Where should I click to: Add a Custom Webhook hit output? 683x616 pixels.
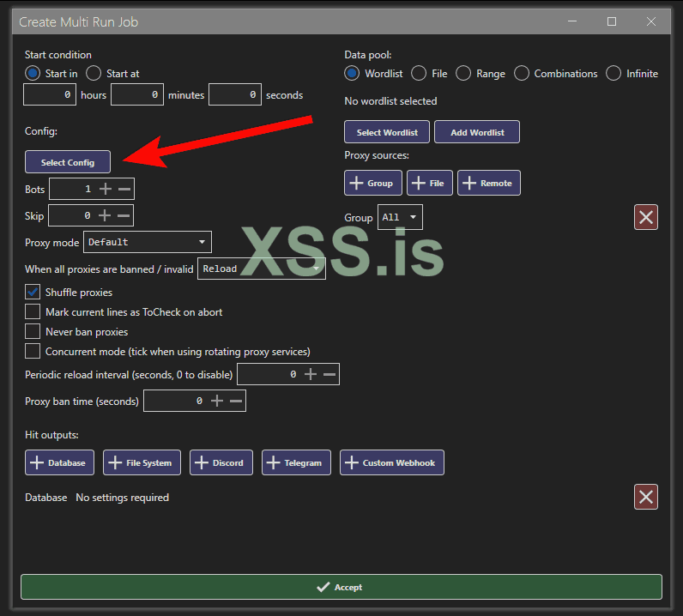click(392, 462)
